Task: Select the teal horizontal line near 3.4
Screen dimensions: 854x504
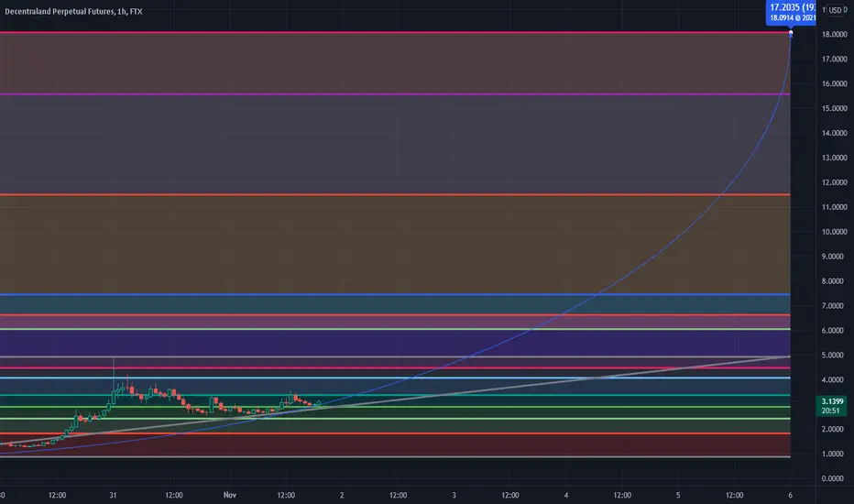Action: [x=395, y=395]
